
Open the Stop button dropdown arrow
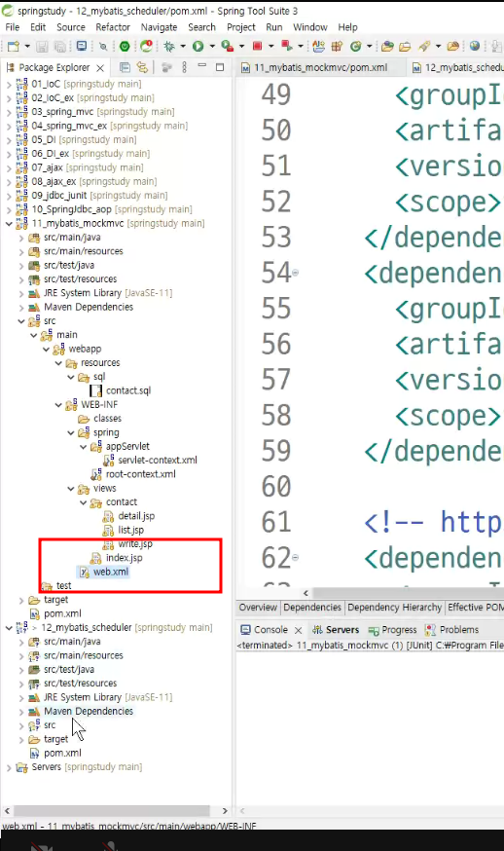click(x=271, y=47)
